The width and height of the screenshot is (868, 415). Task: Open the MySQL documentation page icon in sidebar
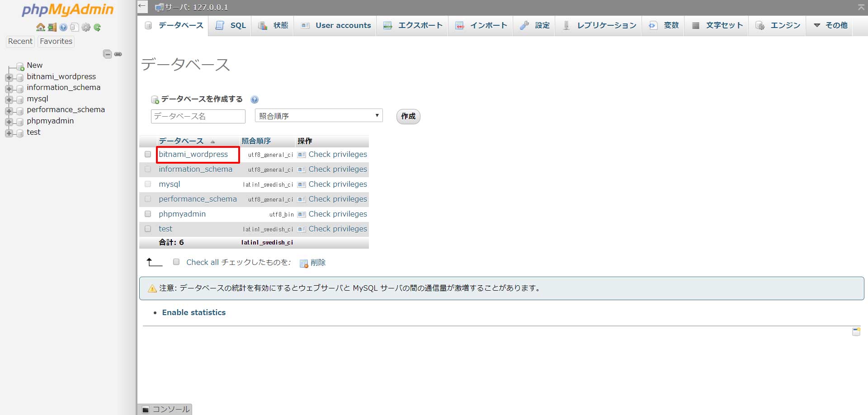pyautogui.click(x=75, y=27)
